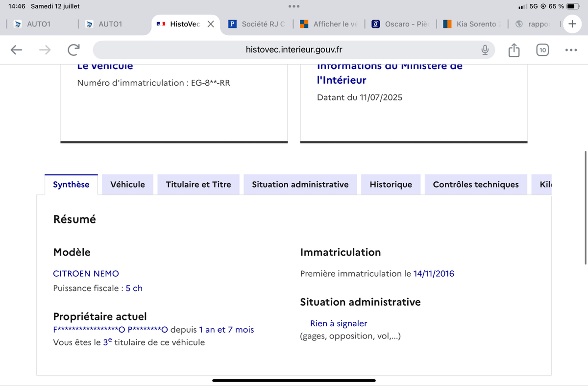The image size is (588, 386).
Task: Click the gages, opposition, vol note
Action: [x=350, y=336]
